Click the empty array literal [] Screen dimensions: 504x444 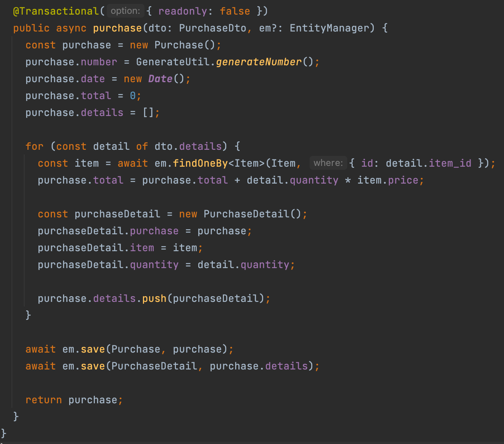point(148,113)
